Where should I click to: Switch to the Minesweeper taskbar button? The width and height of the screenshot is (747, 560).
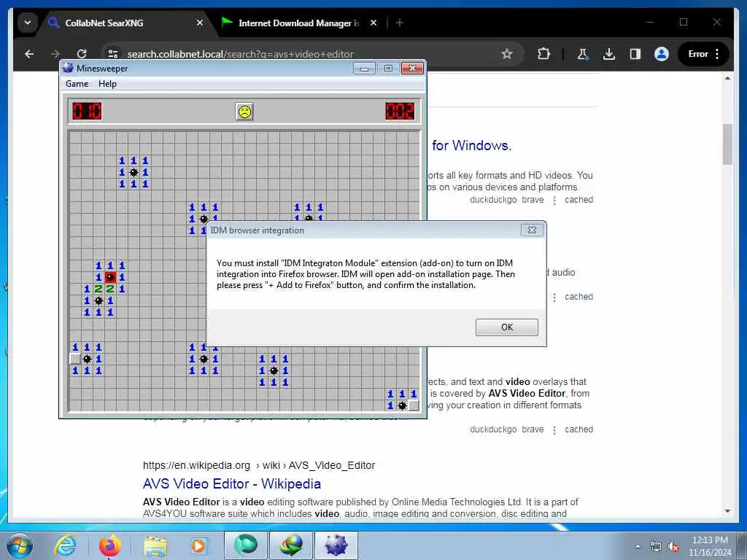[336, 545]
